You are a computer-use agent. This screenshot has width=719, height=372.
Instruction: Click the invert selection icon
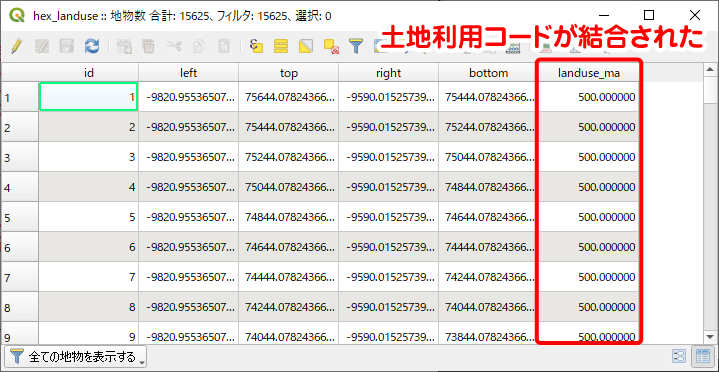[306, 45]
